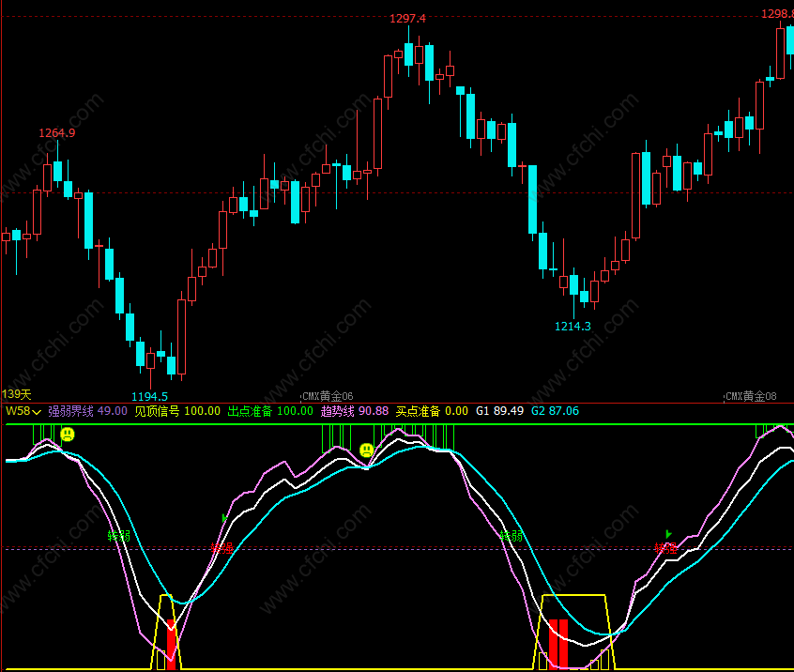Select the 买点准备 0.00 label
This screenshot has height=672, width=794.
point(432,411)
